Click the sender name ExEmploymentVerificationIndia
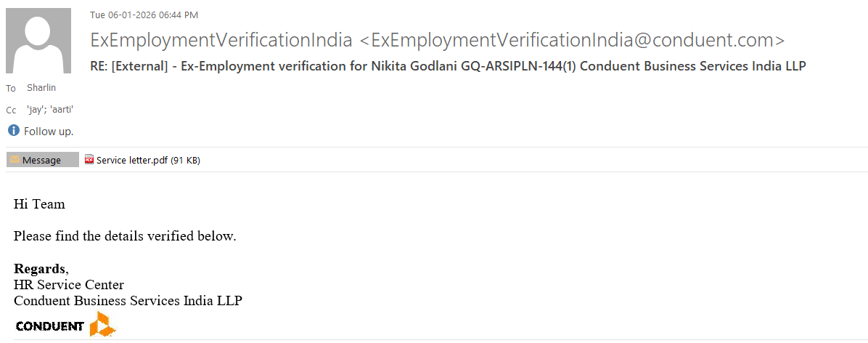The height and width of the screenshot is (343, 868). click(221, 40)
